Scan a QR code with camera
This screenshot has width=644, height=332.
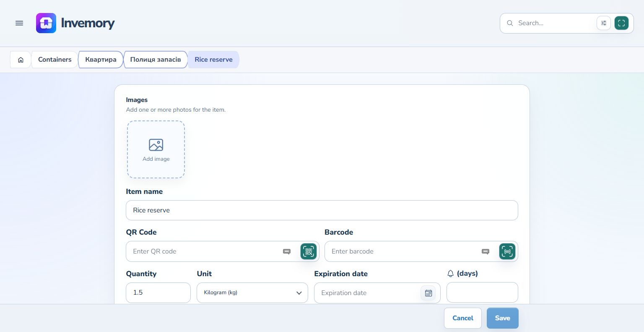point(309,251)
